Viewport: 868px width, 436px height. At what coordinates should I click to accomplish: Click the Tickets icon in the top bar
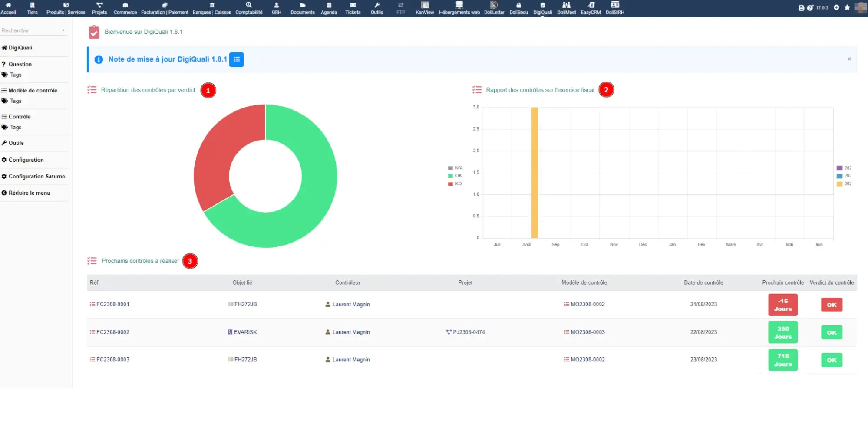tap(353, 8)
